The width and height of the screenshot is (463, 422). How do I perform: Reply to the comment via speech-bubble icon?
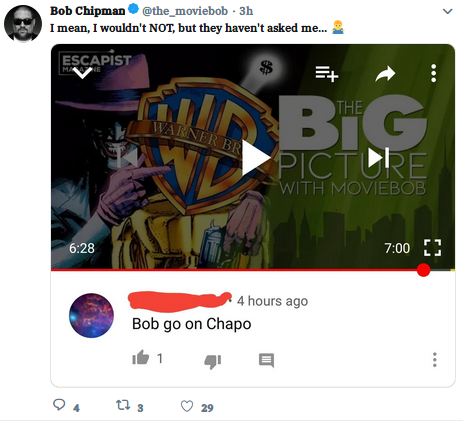coord(266,360)
